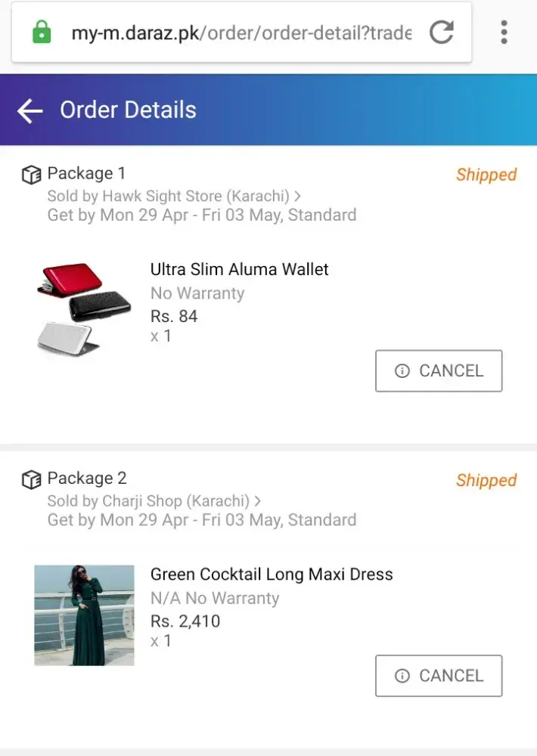Expand the Hawk Sight Store seller chevron
Viewport: 537px width, 756px height.
298,196
